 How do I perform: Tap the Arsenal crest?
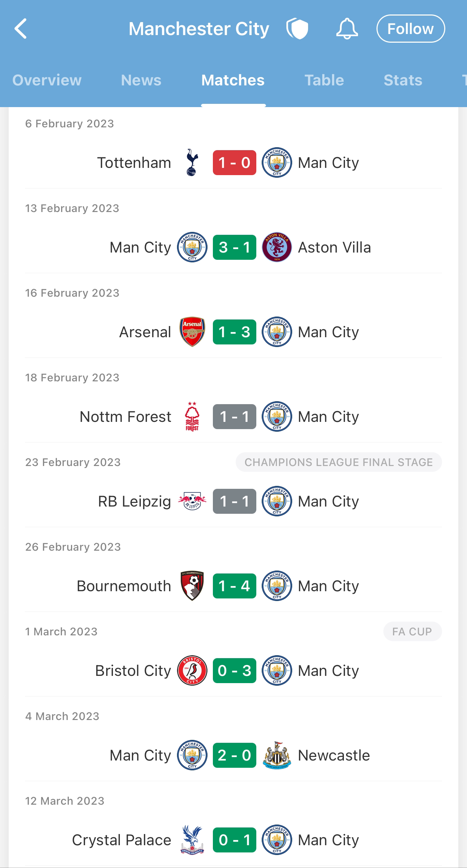point(192,332)
